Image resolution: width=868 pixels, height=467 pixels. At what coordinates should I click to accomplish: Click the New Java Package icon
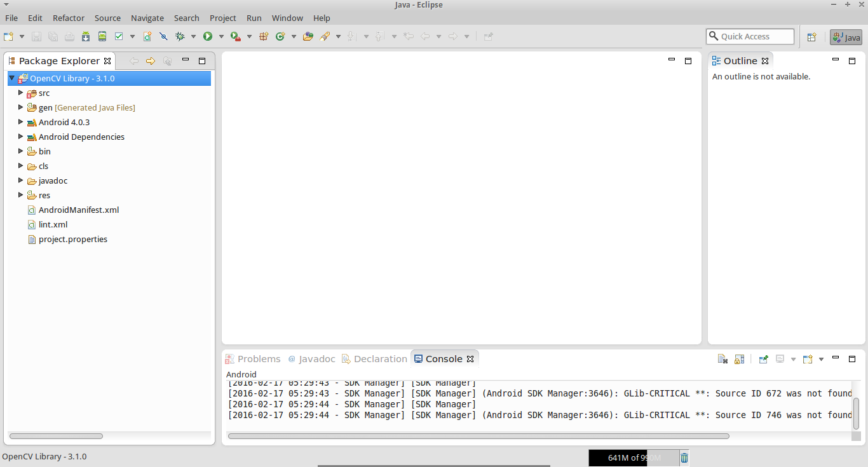(x=264, y=36)
